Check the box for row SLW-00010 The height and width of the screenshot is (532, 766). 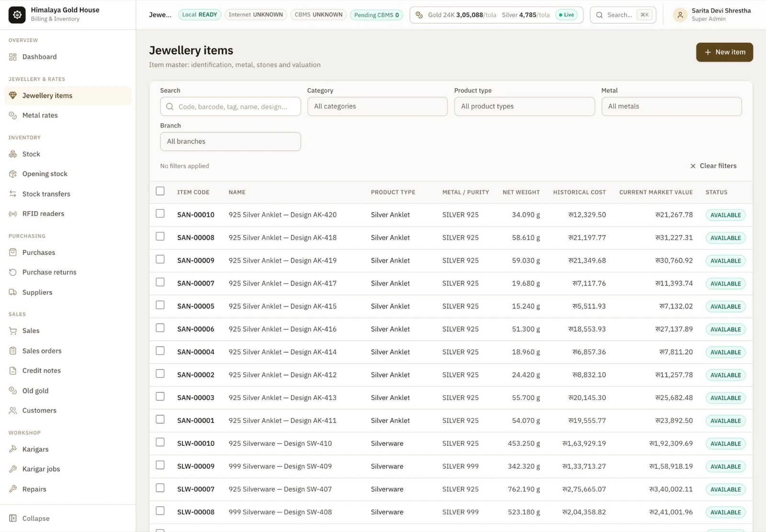tap(160, 442)
